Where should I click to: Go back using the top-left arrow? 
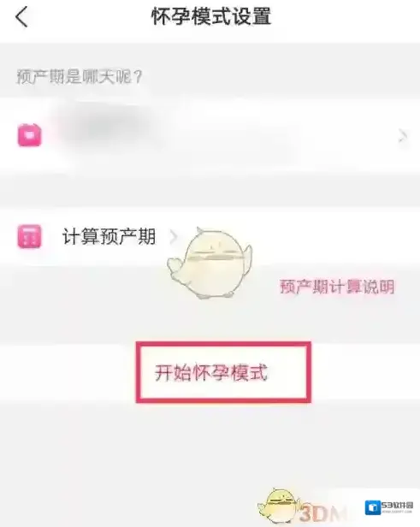coord(22,17)
